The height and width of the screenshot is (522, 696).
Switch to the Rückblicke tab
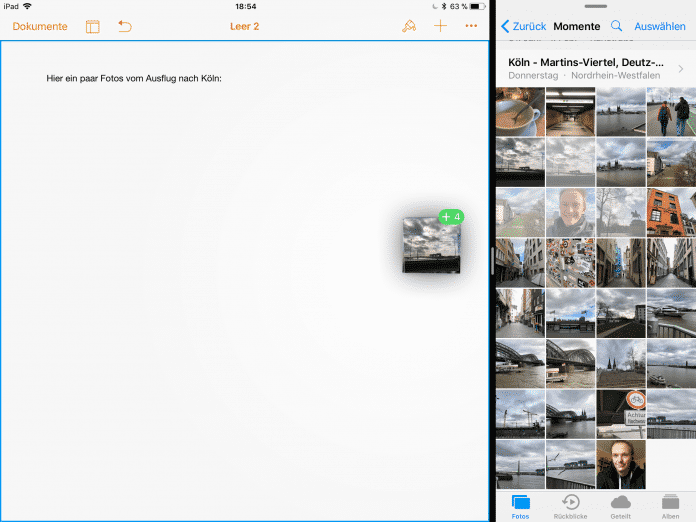point(570,505)
